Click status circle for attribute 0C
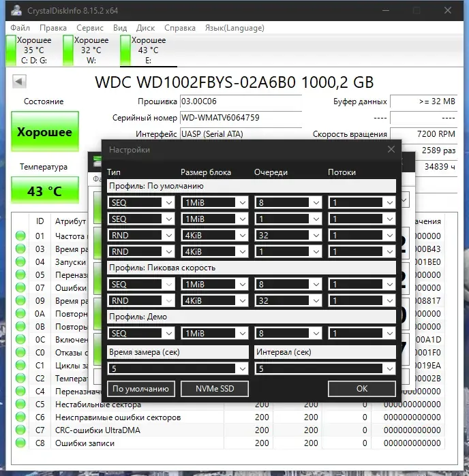Viewport: 469px width, 476px height. coord(20,339)
